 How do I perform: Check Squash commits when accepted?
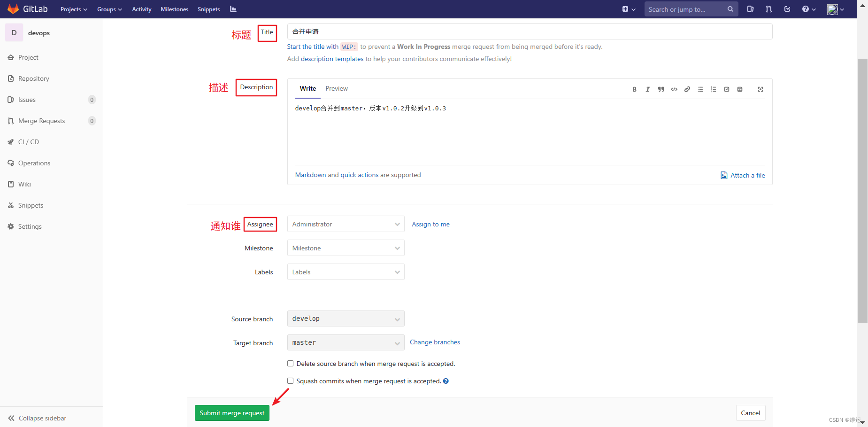click(x=290, y=381)
